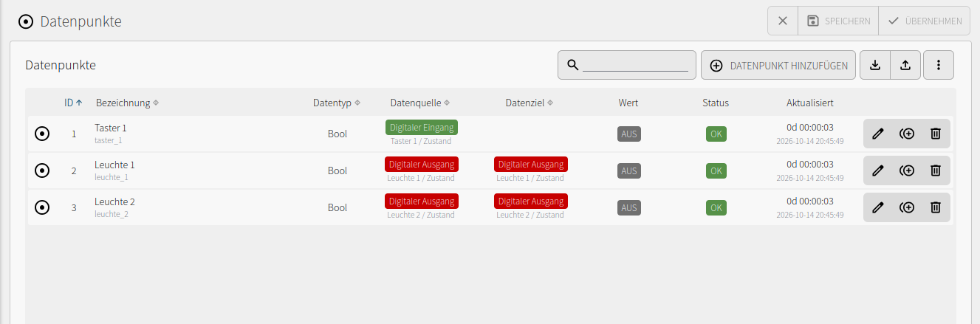Click Leuchte 2 Datenziel Digitaler Ausgang badge
This screenshot has height=324, width=980.
coord(530,201)
